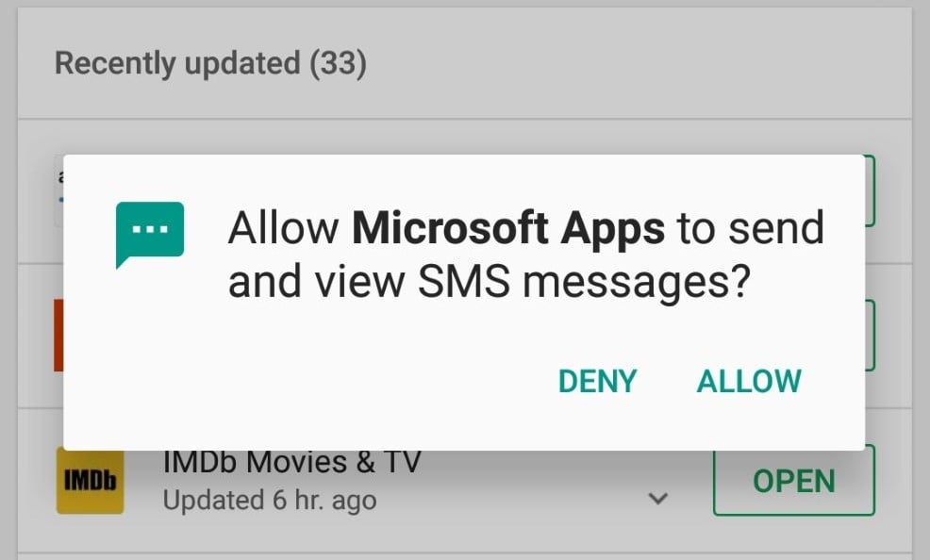The image size is (930, 560).
Task: Click the Updated 6 hr. ago text
Action: [x=270, y=501]
